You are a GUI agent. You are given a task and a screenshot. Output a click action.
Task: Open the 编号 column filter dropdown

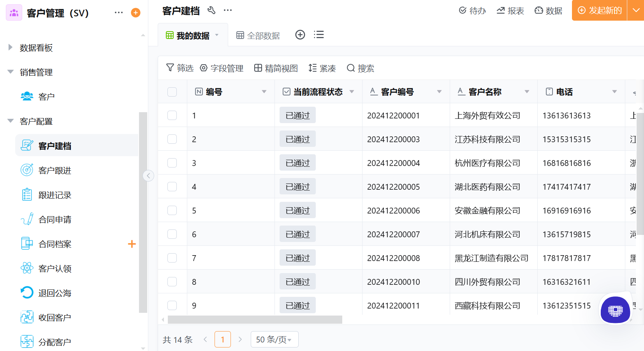264,92
